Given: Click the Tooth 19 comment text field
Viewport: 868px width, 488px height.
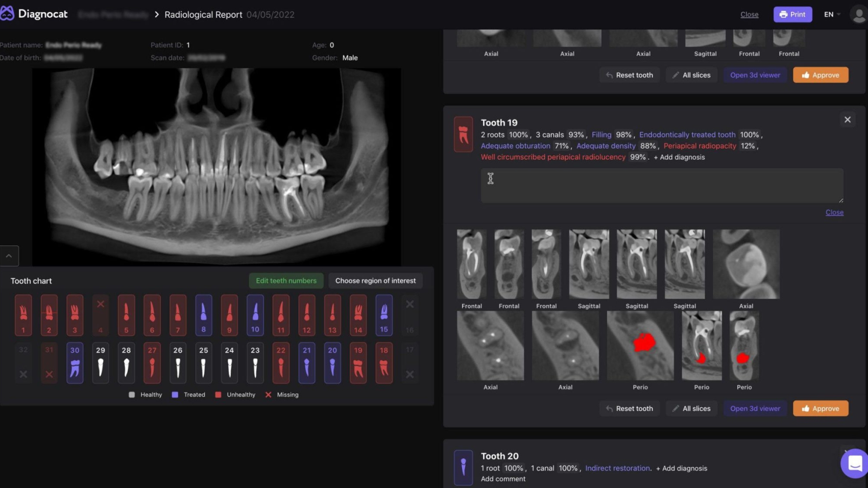Looking at the screenshot, I should point(662,185).
